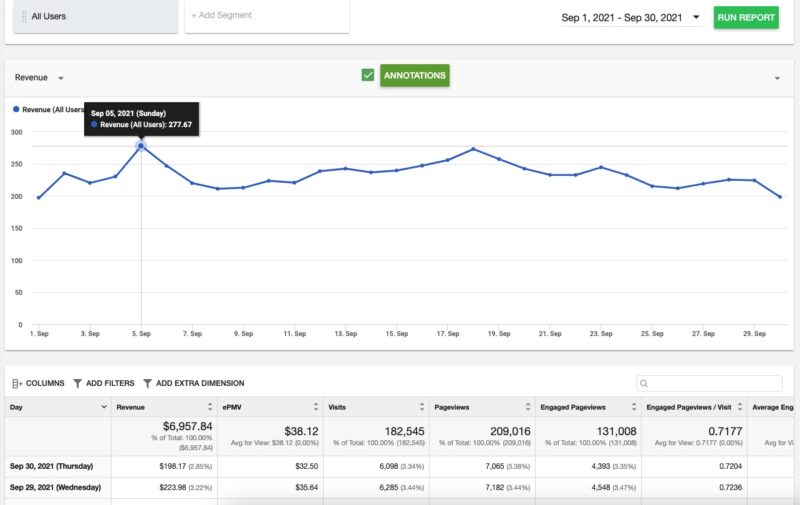The width and height of the screenshot is (800, 505).
Task: Sort by the Pageviews column arrows
Action: click(530, 407)
